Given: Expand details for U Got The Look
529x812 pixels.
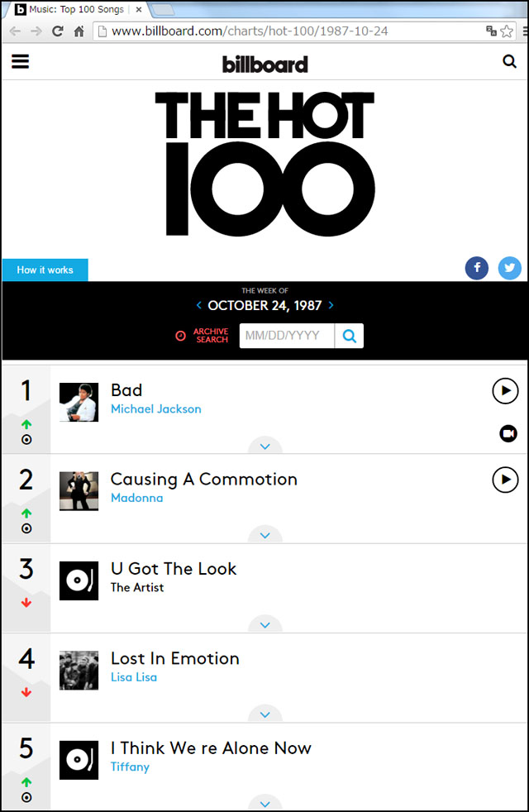Looking at the screenshot, I should (x=265, y=625).
